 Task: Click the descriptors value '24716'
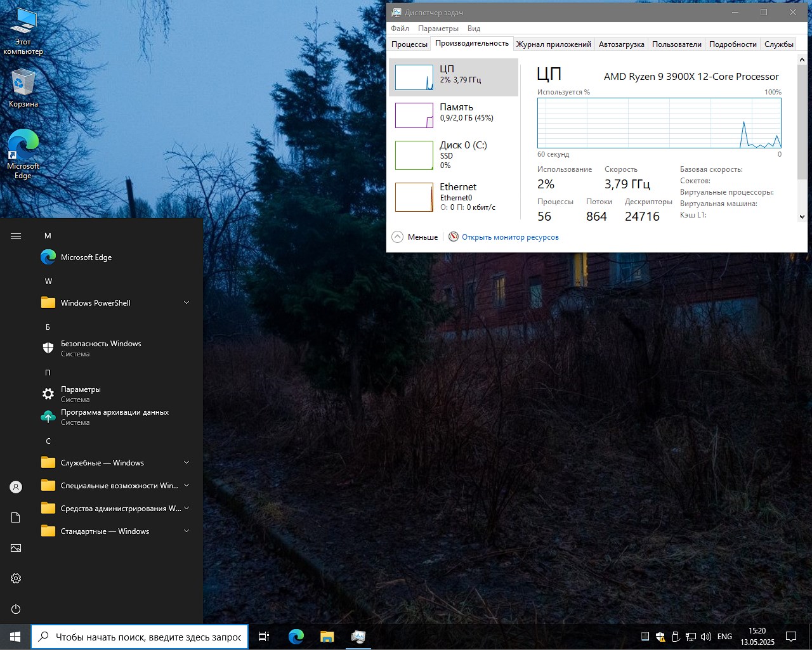pos(642,216)
